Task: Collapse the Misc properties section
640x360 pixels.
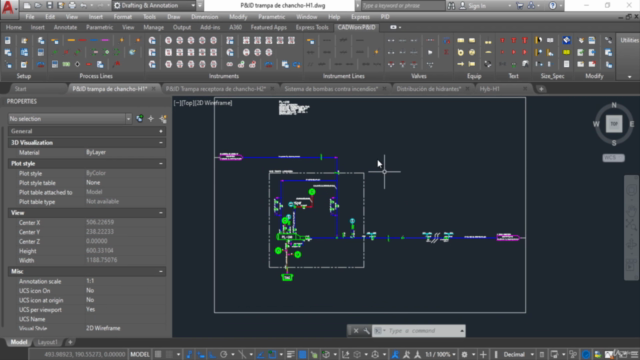Action: click(x=161, y=271)
